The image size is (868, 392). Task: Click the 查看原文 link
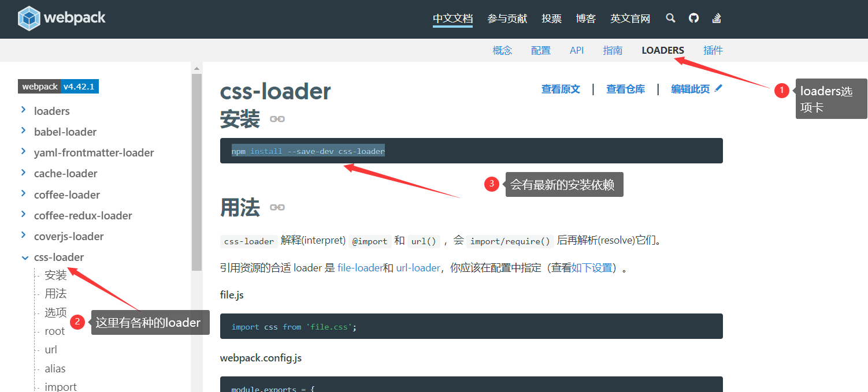pos(561,89)
